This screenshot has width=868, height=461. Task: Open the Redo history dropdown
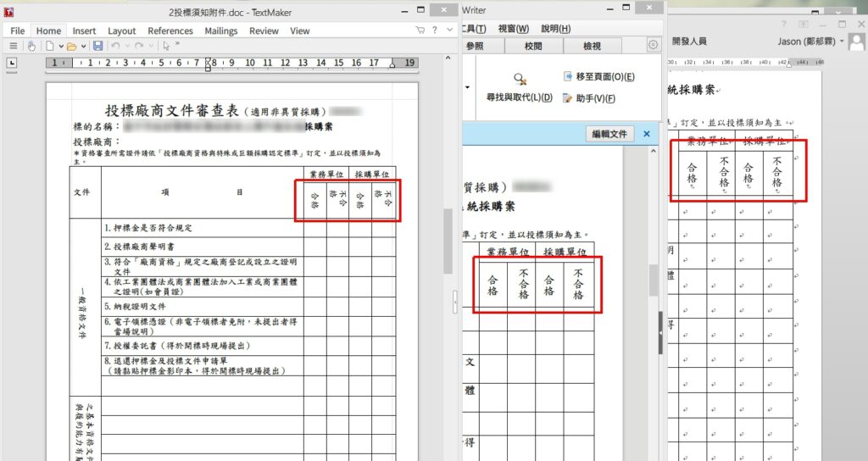click(x=150, y=47)
